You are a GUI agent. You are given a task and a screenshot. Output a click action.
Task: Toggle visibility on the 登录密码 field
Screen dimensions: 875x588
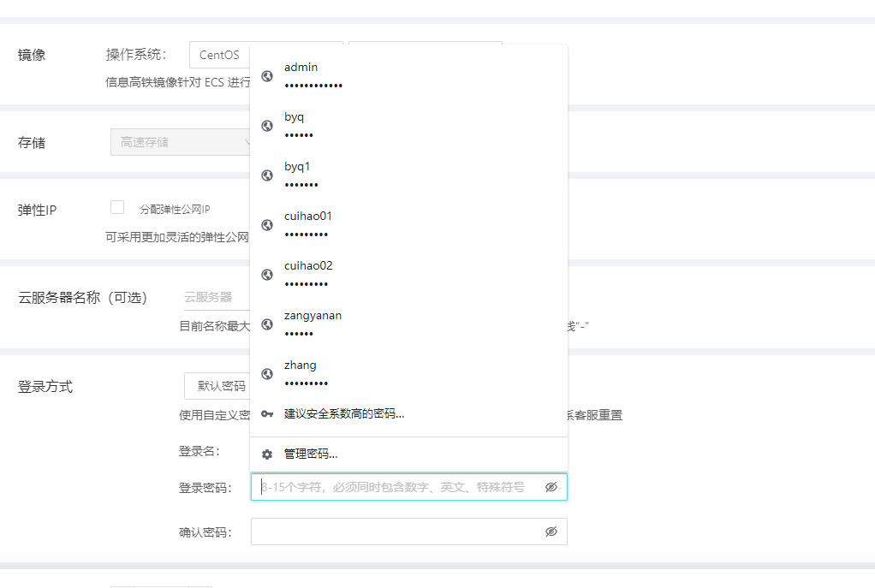click(x=550, y=486)
